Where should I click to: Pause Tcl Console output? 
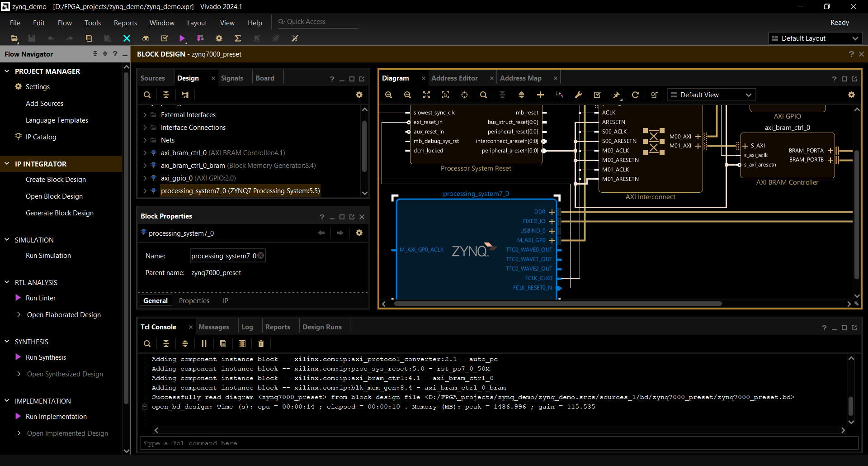pyautogui.click(x=204, y=344)
